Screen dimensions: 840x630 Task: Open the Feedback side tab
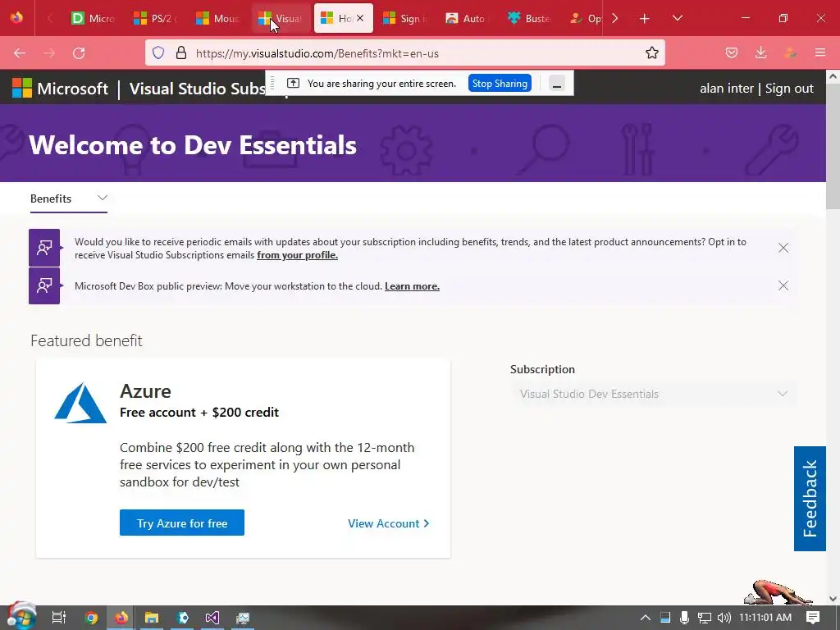(810, 498)
